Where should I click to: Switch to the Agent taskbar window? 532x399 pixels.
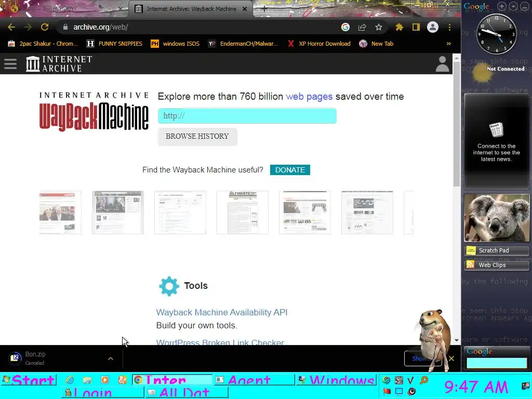[254, 380]
